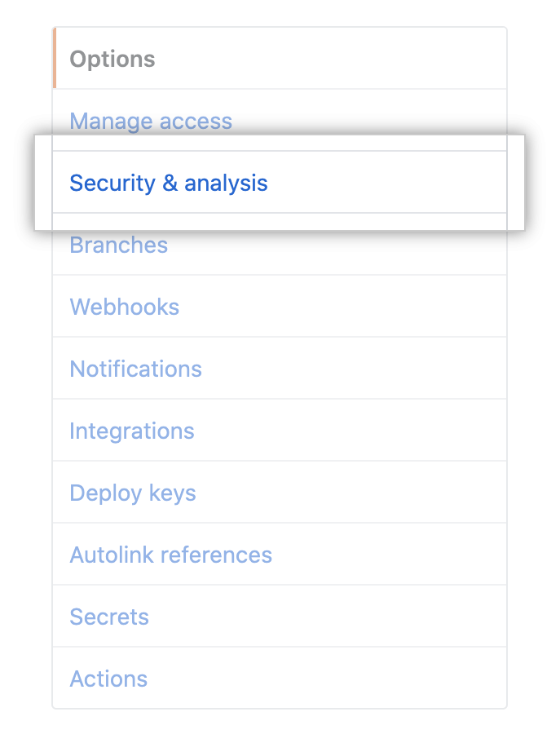
Task: Click the Actions sidebar entry
Action: click(108, 679)
